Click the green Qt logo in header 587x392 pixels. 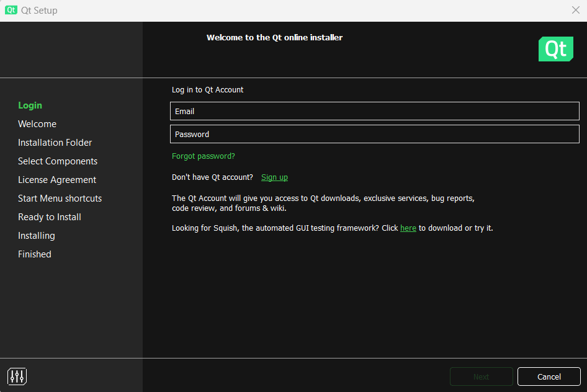click(x=555, y=49)
